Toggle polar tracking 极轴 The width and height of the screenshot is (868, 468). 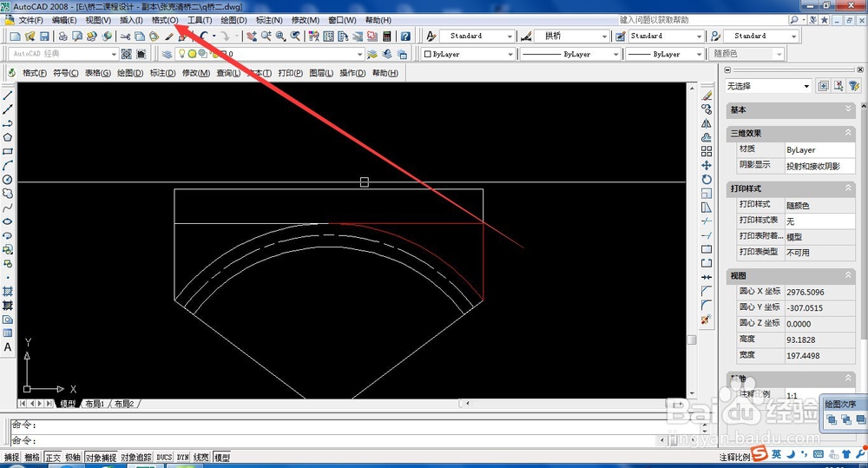click(73, 458)
